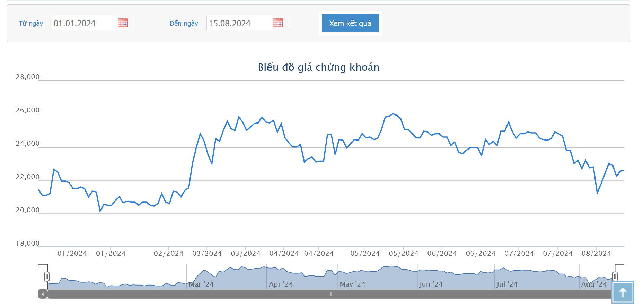The image size is (644, 306).
Task: Select May '24 in the navigator timeline
Action: (352, 284)
